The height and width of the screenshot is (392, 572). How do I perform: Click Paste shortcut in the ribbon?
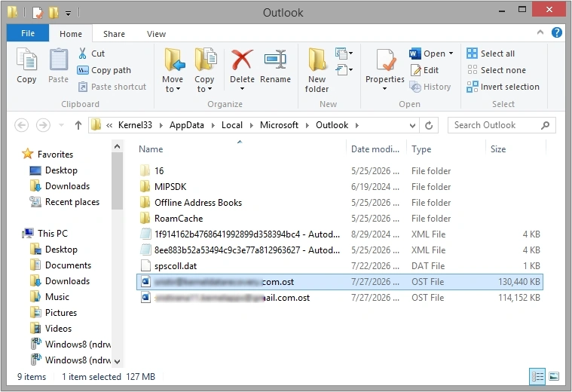[x=112, y=87]
